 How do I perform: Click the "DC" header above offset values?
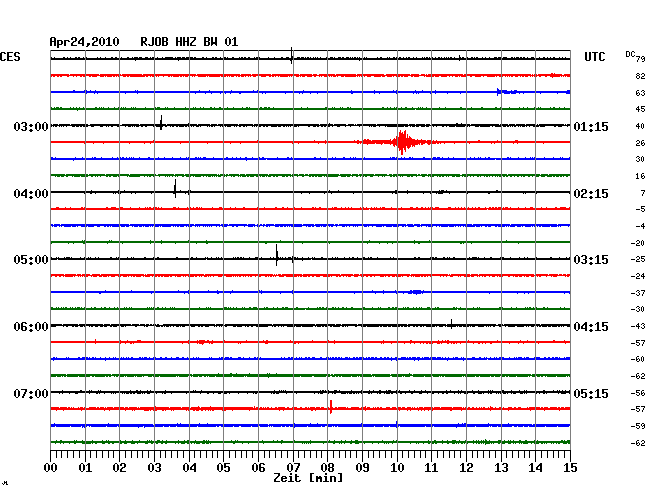pos(630,54)
